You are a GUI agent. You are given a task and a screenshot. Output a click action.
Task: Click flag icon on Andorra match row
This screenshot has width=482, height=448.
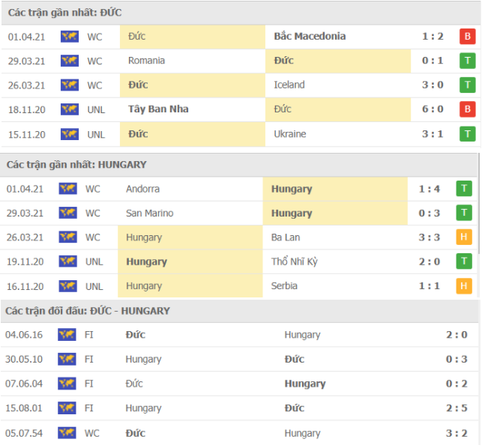tap(68, 189)
